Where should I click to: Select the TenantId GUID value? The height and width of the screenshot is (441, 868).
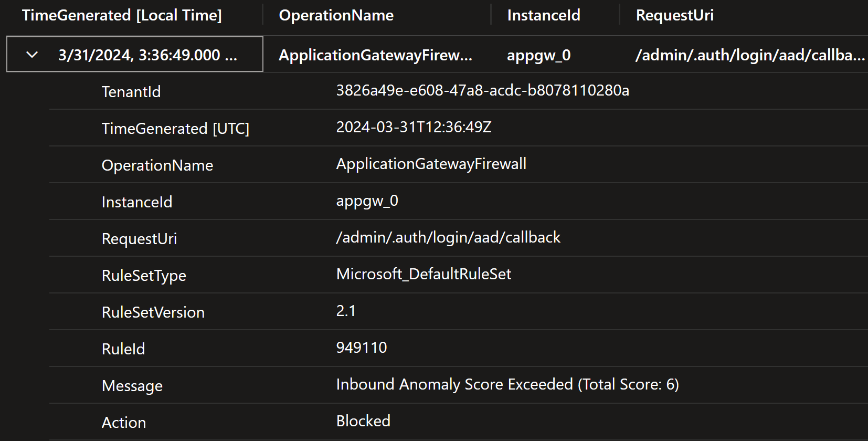(483, 90)
